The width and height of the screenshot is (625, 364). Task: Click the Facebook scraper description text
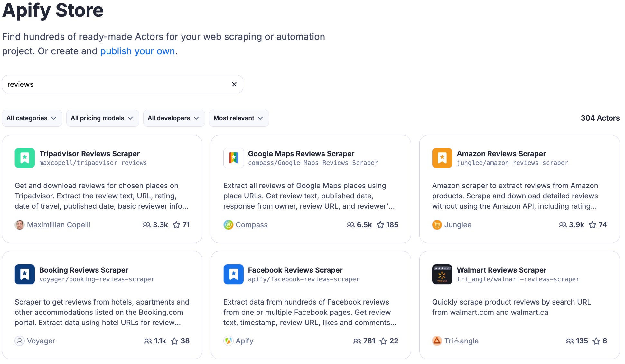310,312
